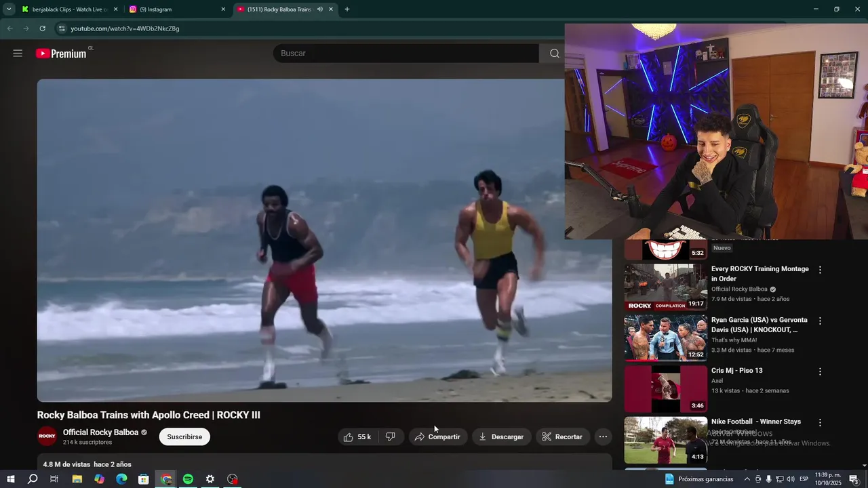
Task: Switch keyboard language ESP indicator
Action: [804, 479]
